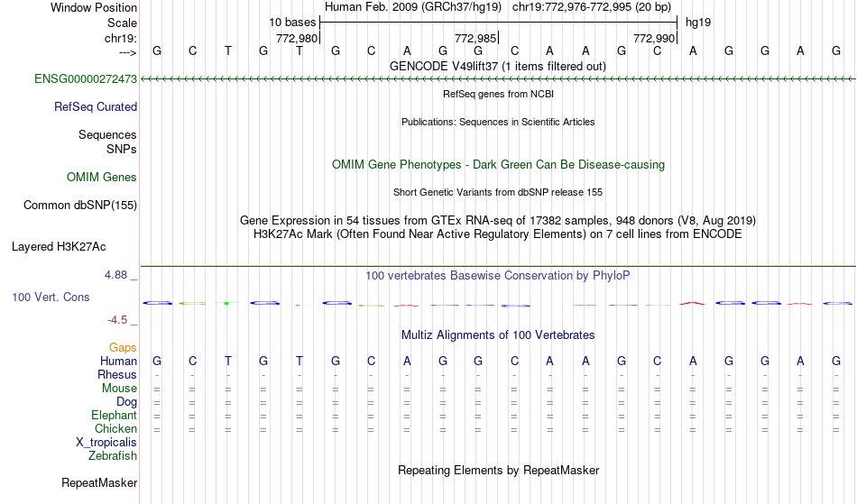The height and width of the screenshot is (504, 857).
Task: Click the 772,990 ruler position marker
Action: 654,38
